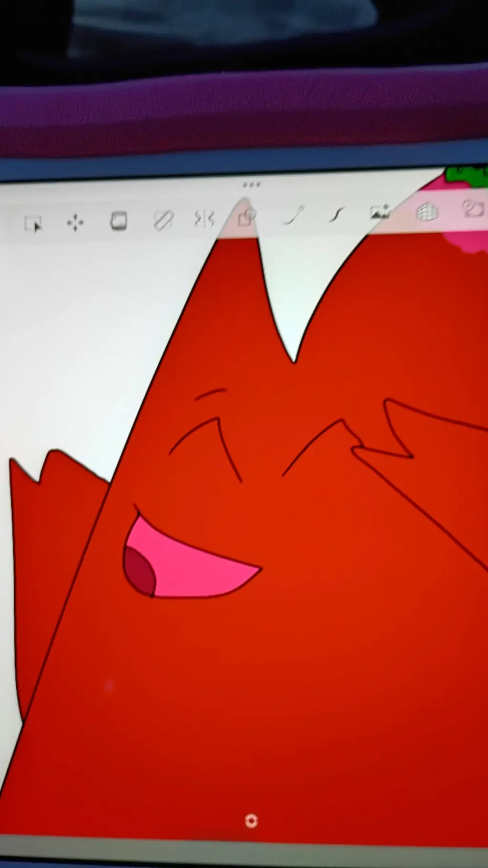Viewport: 488px width, 868px height.
Task: Tap the circular button at screen bottom
Action: pos(251,820)
